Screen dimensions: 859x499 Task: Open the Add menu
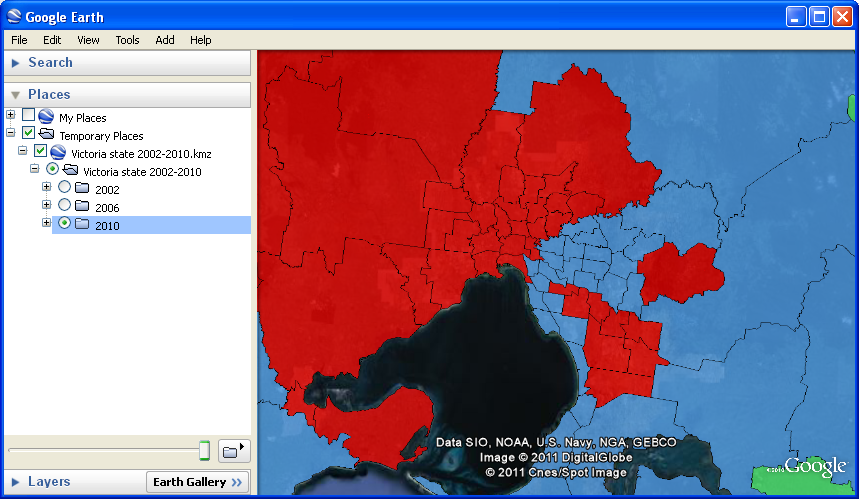click(x=165, y=40)
